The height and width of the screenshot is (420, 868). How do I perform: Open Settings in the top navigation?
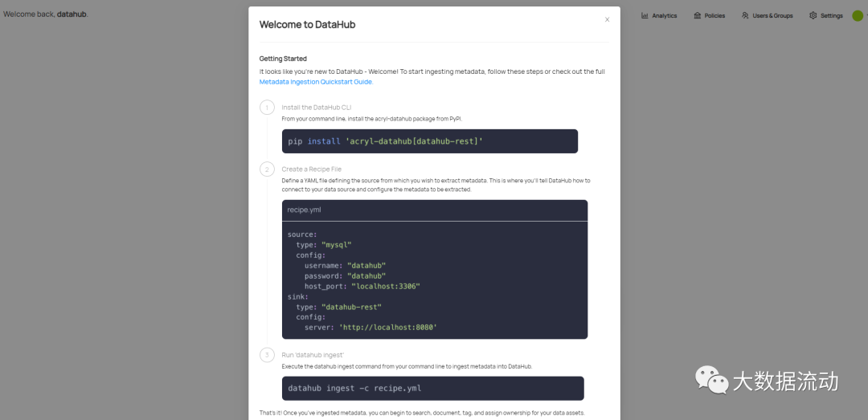pyautogui.click(x=826, y=15)
